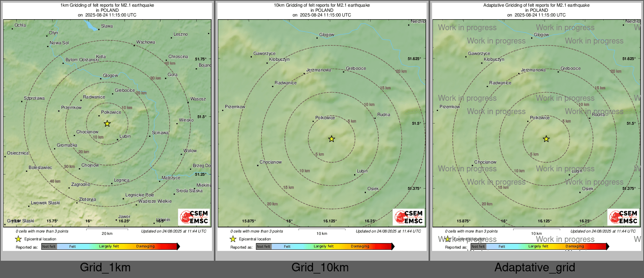Click the Klobuczyn label on the adaptive map
This screenshot has height=278, width=644.
tap(494, 59)
